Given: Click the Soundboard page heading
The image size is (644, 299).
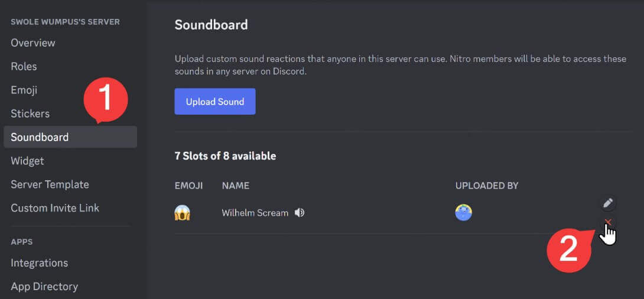Looking at the screenshot, I should pyautogui.click(x=211, y=25).
